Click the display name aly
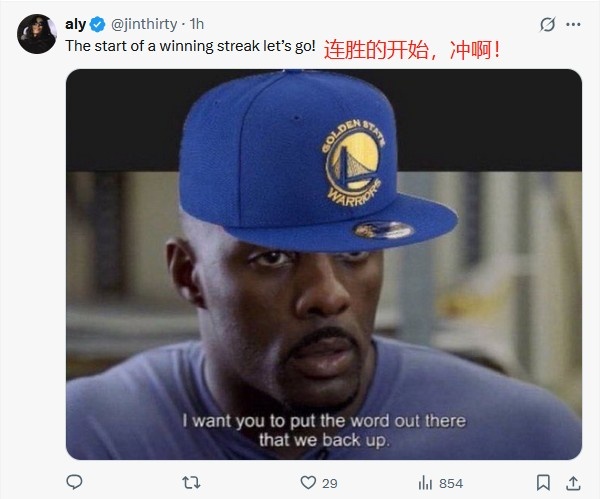 (x=75, y=24)
